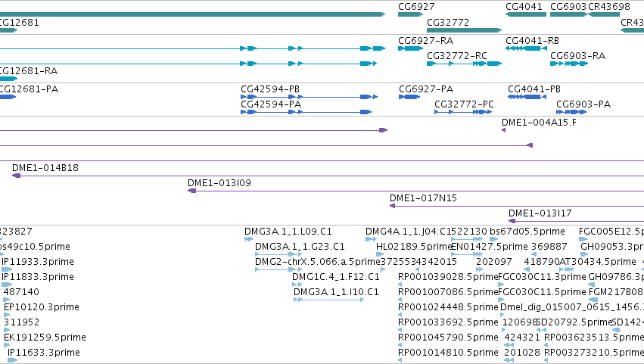Click the CG6927-PA label
Image resolution: width=644 pixels, height=364 pixels.
pyautogui.click(x=426, y=89)
